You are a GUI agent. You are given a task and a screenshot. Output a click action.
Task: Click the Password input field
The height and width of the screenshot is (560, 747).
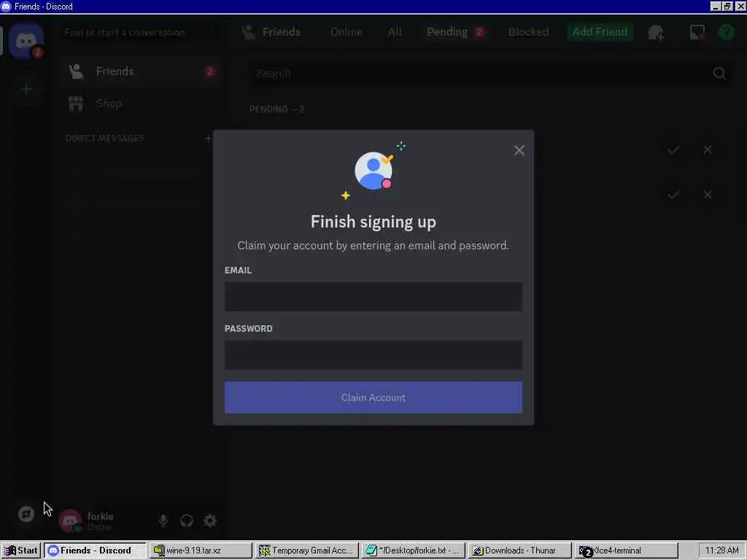point(373,355)
